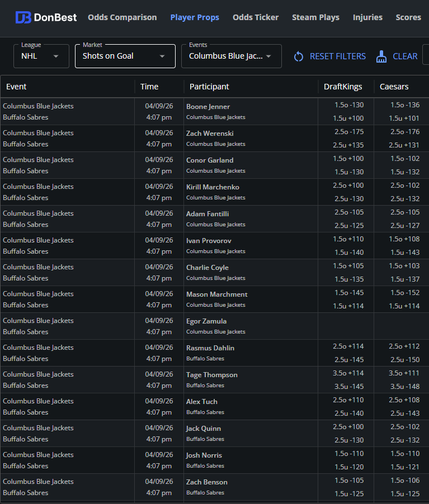Image resolution: width=429 pixels, height=504 pixels.
Task: Click Boone Jenner DraftKings 1.5o -130
Action: 349,105
